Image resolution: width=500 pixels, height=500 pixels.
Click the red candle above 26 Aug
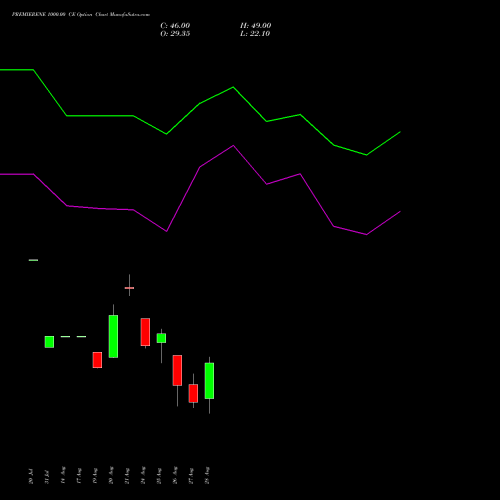pyautogui.click(x=177, y=370)
